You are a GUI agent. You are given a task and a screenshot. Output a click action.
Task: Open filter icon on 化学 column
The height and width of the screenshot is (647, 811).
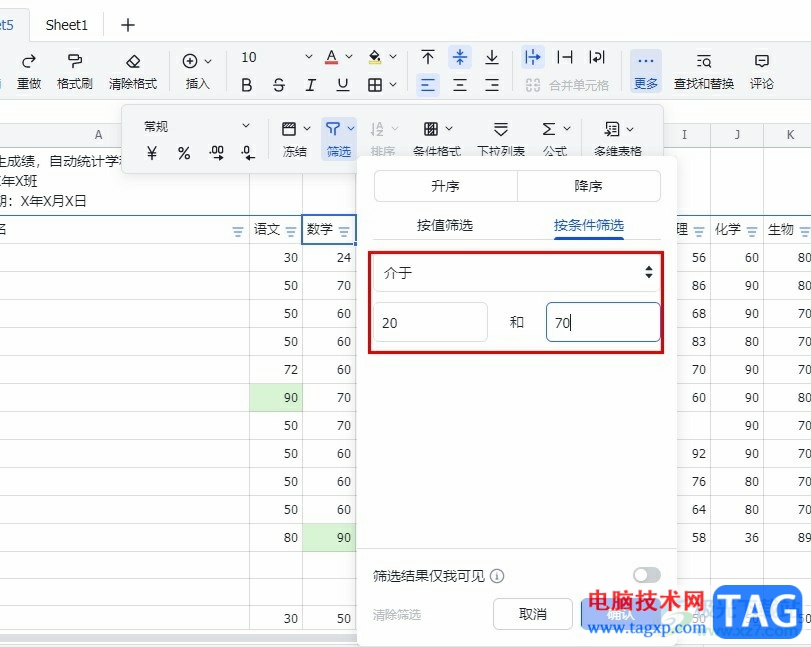click(752, 231)
